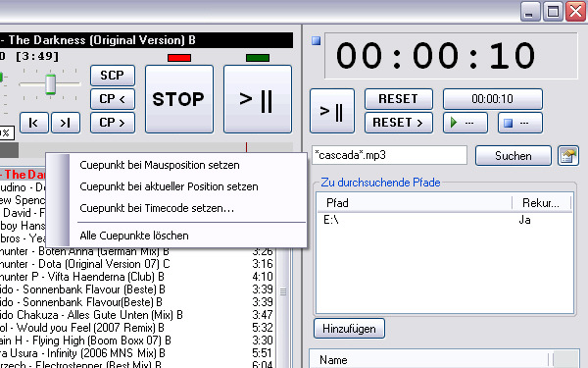Image resolution: width=588 pixels, height=368 pixels.
Task: Click the large STOP button
Action: 179,99
